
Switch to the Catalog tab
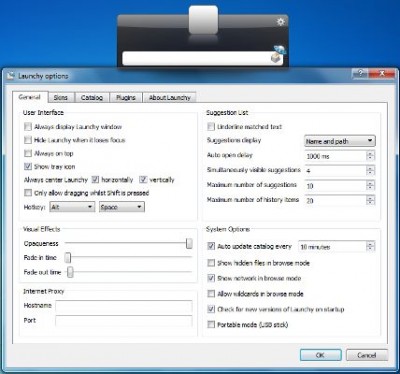[92, 97]
